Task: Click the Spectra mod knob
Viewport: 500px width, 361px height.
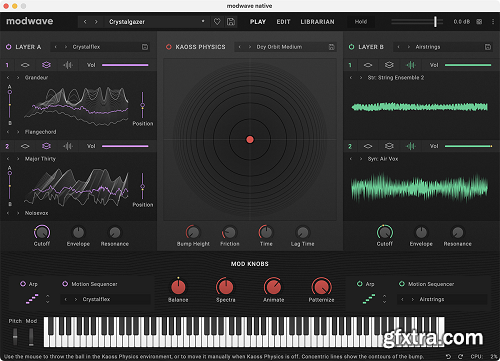Action: 225,287
